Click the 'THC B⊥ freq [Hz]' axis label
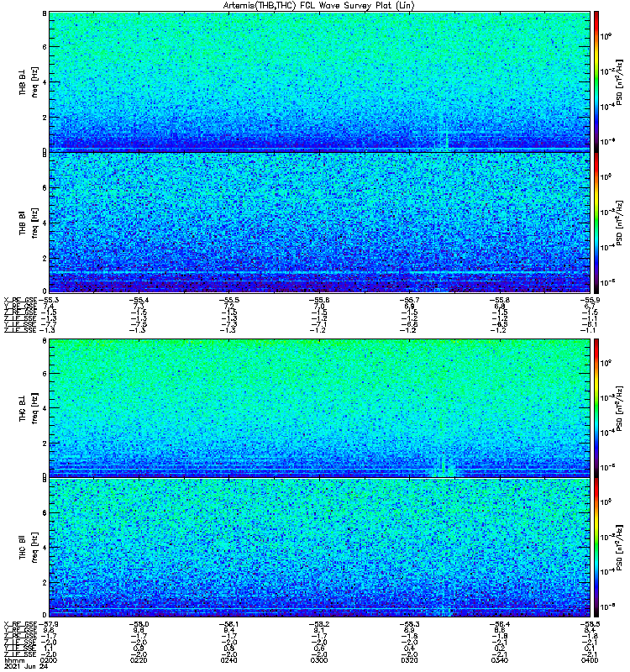Viewport: 630px width, 672px height. coord(29,408)
